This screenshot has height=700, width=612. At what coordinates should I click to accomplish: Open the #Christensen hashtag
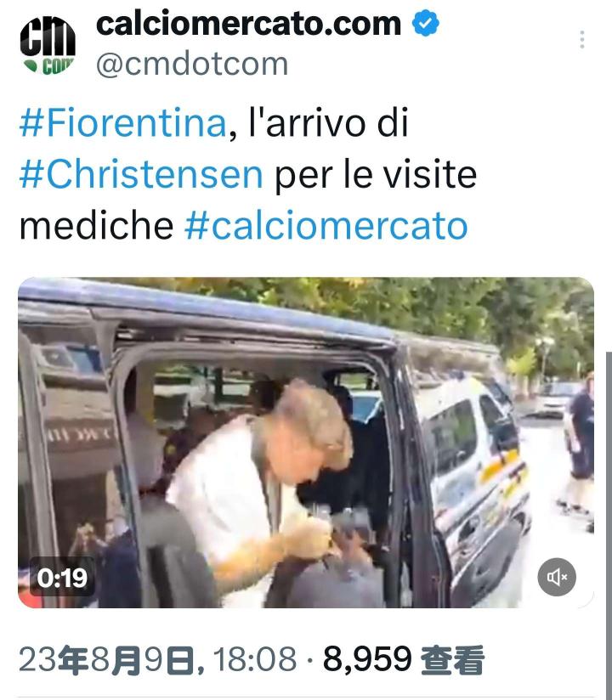141,174
